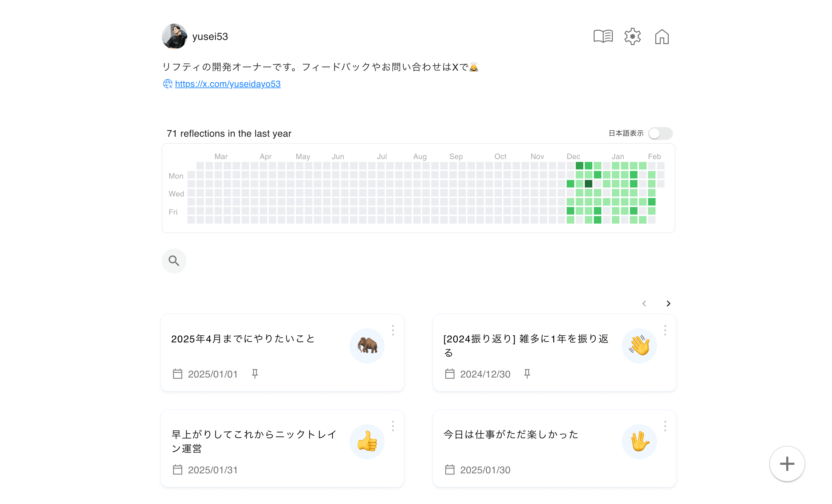Open options menu on the 2025年4月 card
Viewport: 832px width, 504px height.
pos(393,330)
